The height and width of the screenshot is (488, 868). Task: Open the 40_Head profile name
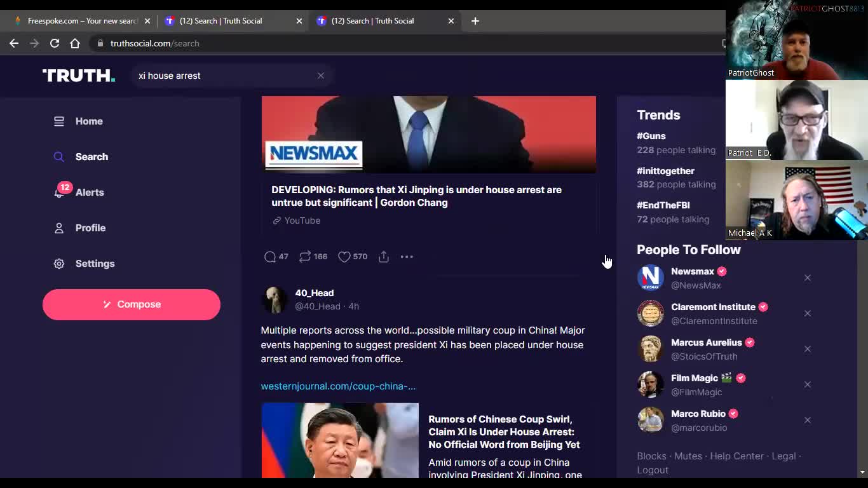[315, 293]
